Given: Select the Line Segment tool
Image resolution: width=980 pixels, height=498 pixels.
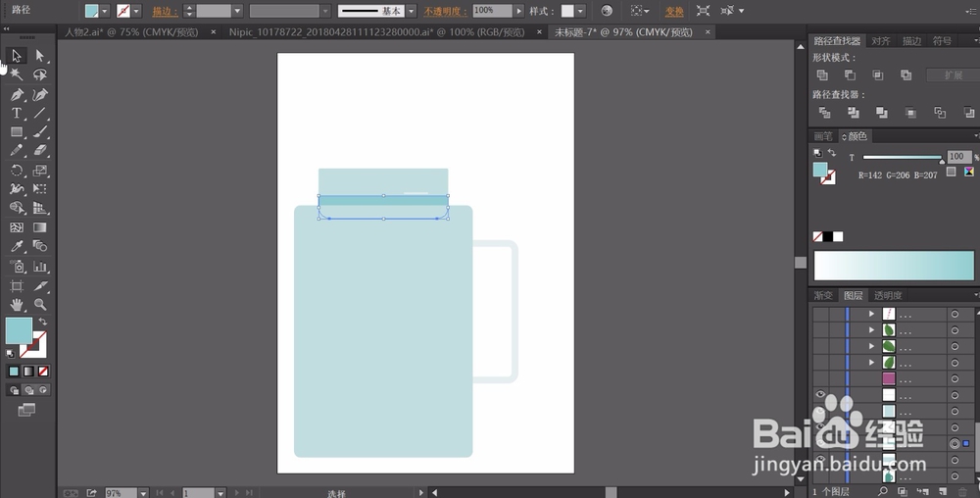Looking at the screenshot, I should [x=40, y=114].
